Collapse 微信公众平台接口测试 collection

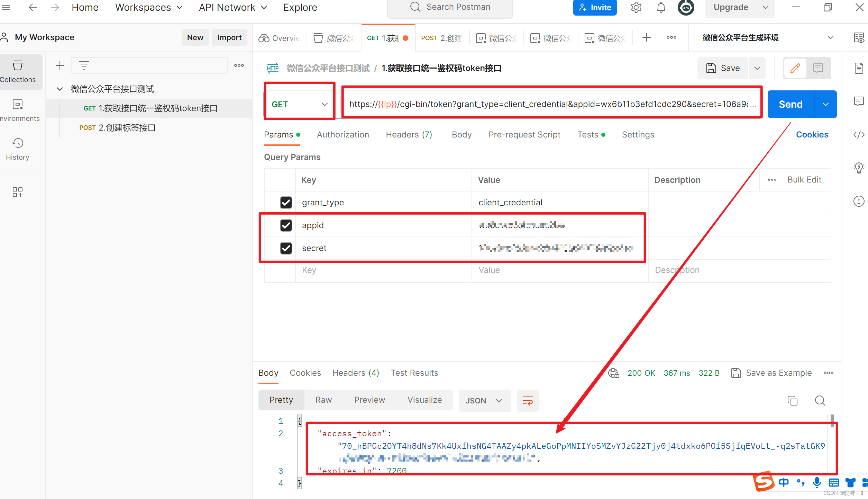pos(60,89)
